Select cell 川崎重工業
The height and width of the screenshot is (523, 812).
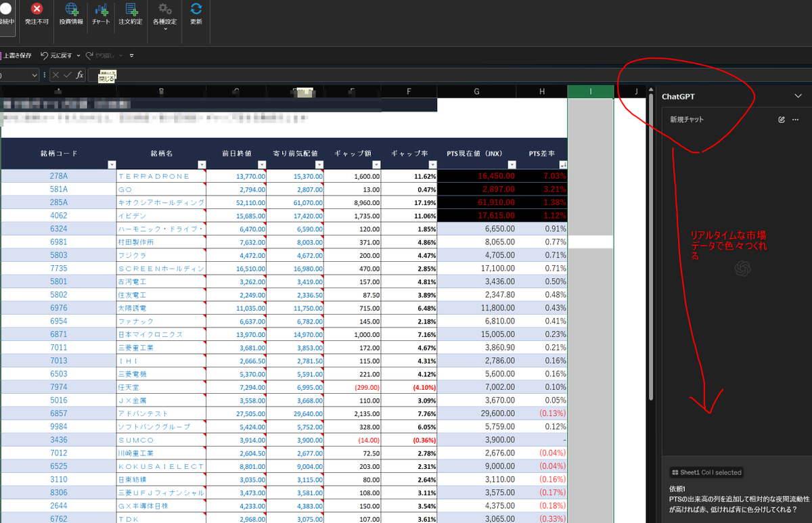pyautogui.click(x=161, y=453)
